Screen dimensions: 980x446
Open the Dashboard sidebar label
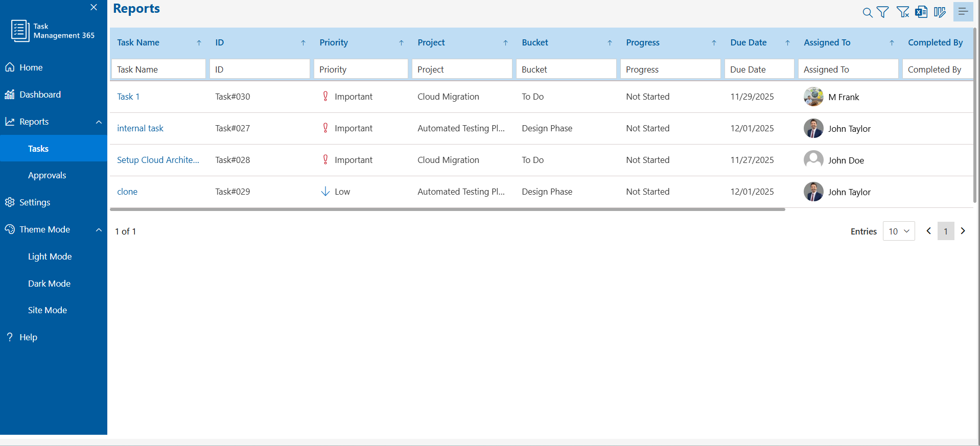click(x=40, y=95)
